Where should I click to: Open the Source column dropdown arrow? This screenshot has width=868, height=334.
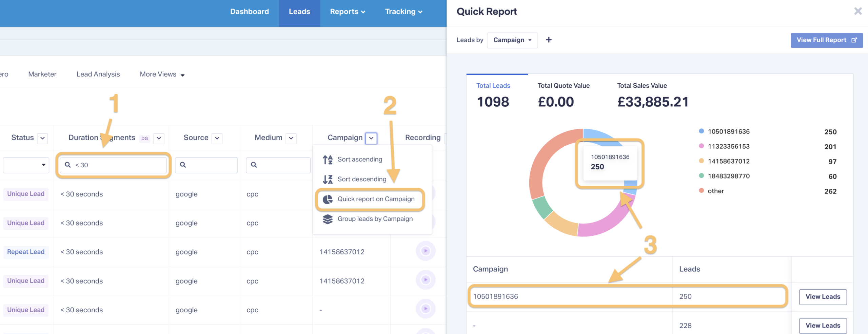pyautogui.click(x=217, y=138)
